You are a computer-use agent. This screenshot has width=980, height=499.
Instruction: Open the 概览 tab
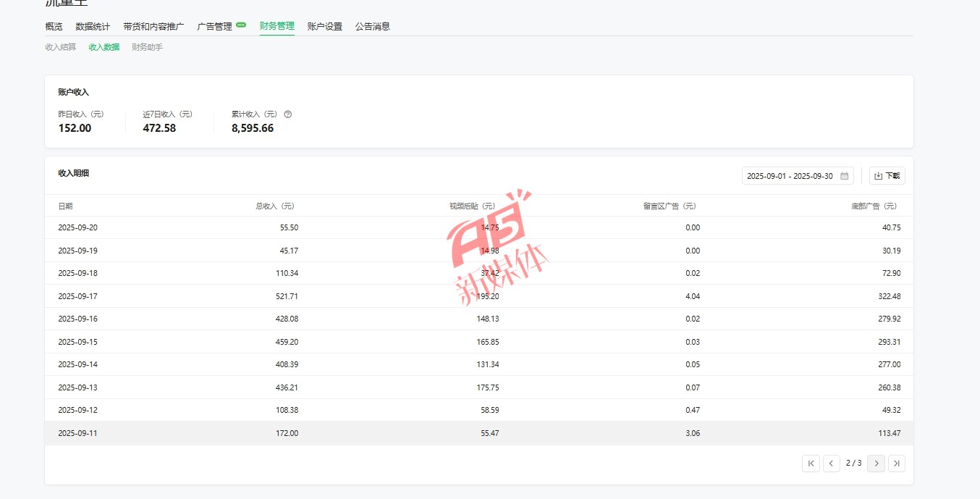pyautogui.click(x=54, y=27)
